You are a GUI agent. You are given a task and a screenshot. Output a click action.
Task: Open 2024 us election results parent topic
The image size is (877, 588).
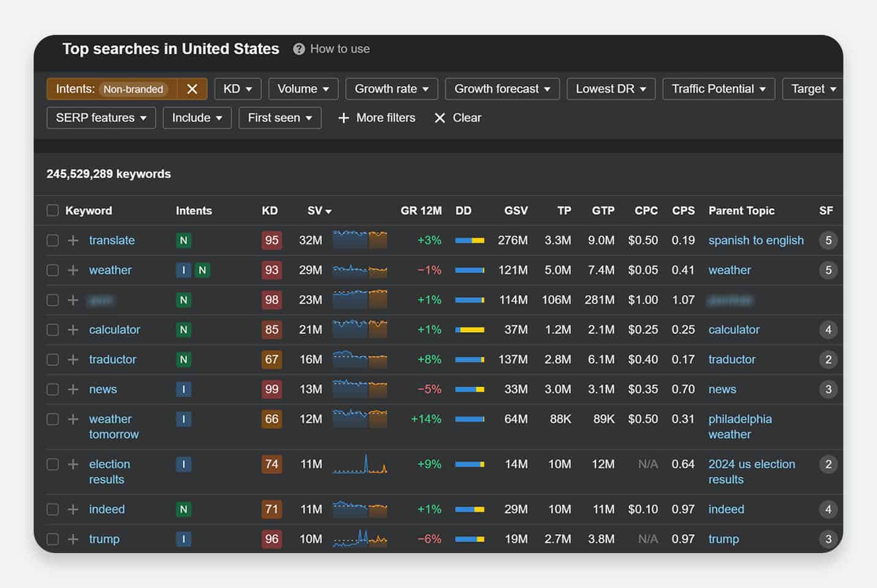[751, 472]
